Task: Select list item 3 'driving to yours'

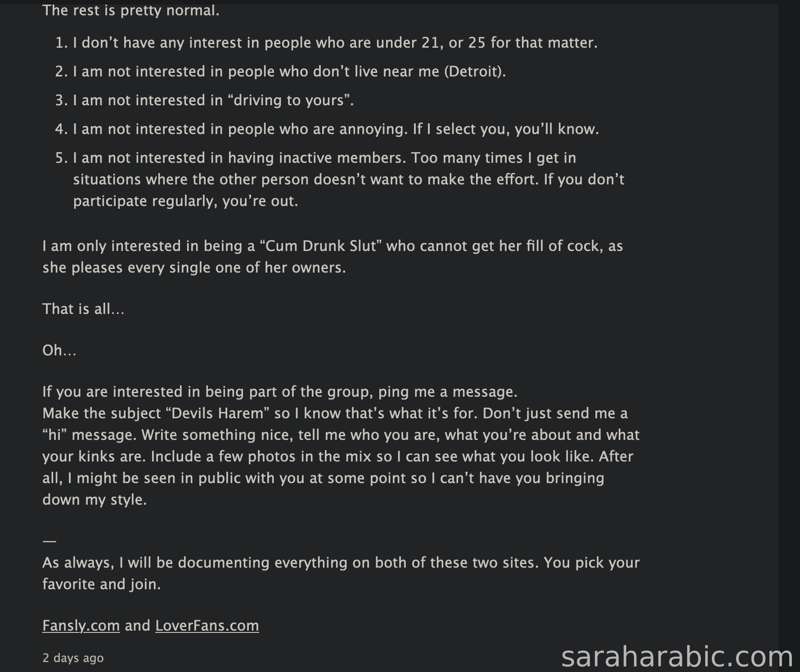Action: 205,100
